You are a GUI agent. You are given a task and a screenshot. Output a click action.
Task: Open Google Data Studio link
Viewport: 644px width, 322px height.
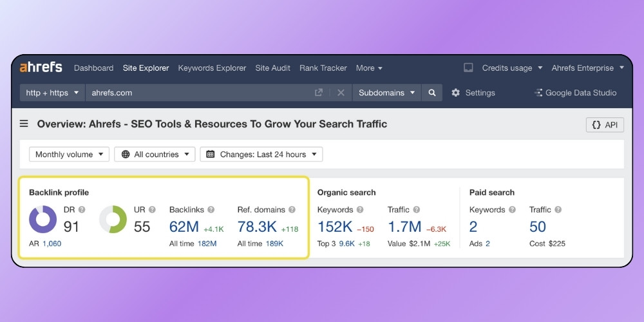575,93
